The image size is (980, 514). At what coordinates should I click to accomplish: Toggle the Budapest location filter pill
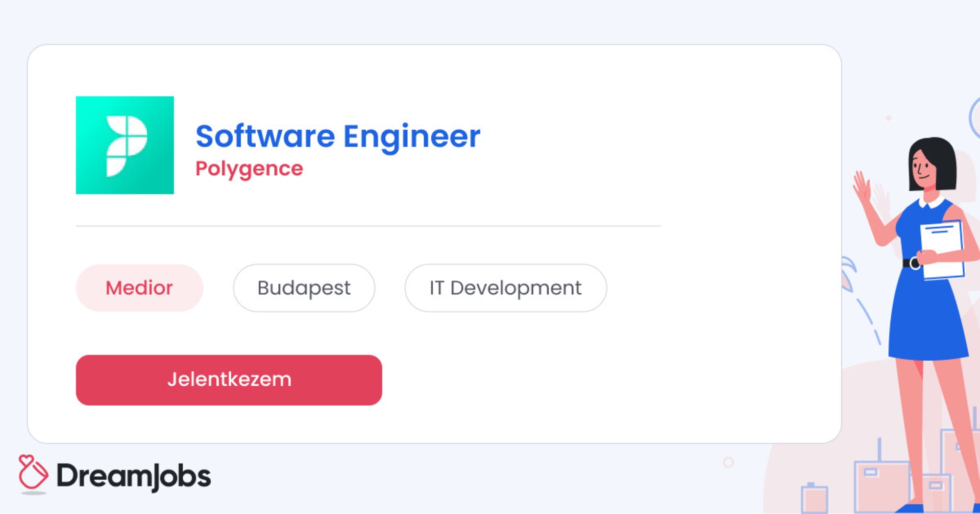point(303,288)
